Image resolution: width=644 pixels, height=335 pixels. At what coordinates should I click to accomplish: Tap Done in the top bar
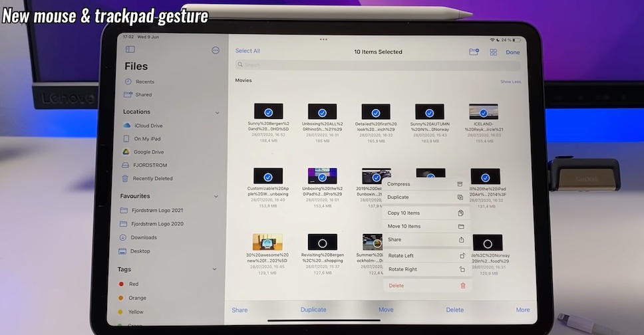pos(513,52)
